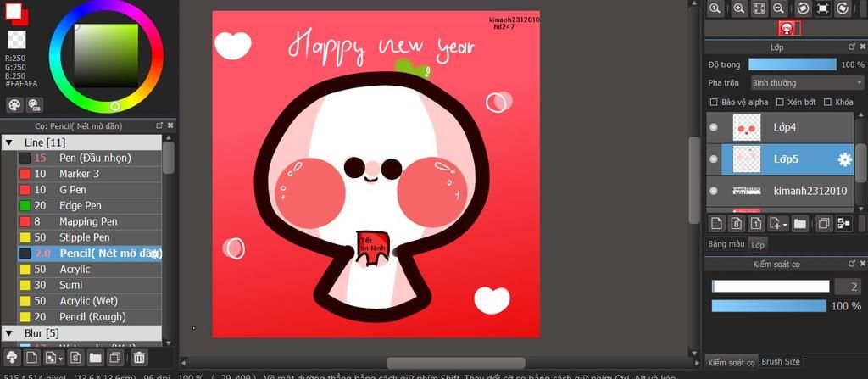Collapse the Line [11] brush group

coord(8,142)
